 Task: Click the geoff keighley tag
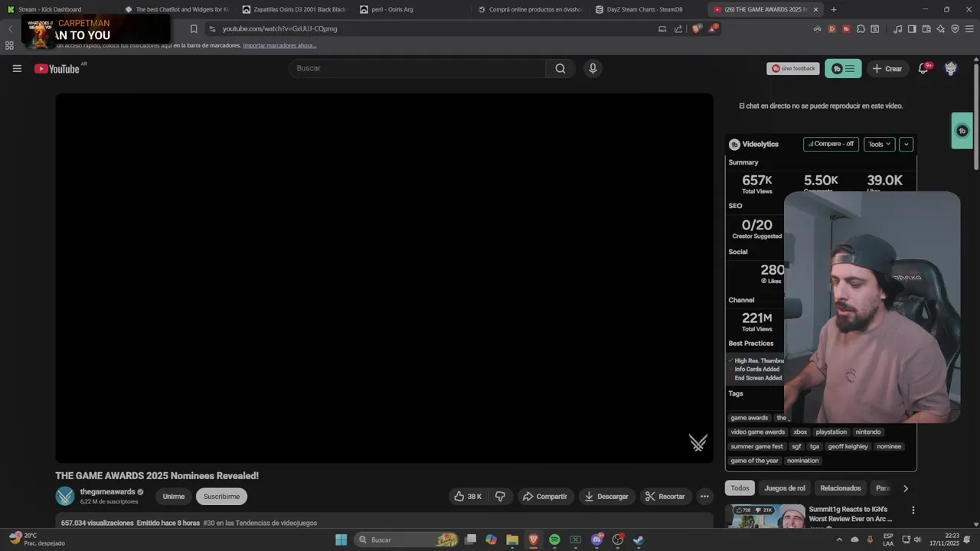pyautogui.click(x=848, y=446)
